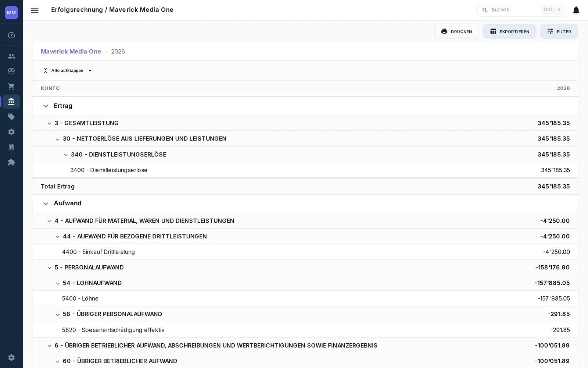The width and height of the screenshot is (588, 368).
Task: Open the Alle aufklappen dropdown arrow
Action: (90, 71)
